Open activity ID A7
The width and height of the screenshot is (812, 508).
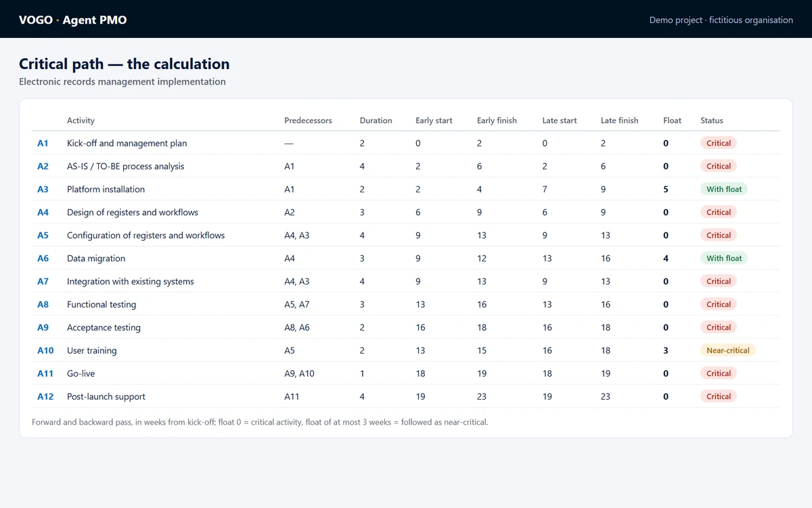point(43,281)
